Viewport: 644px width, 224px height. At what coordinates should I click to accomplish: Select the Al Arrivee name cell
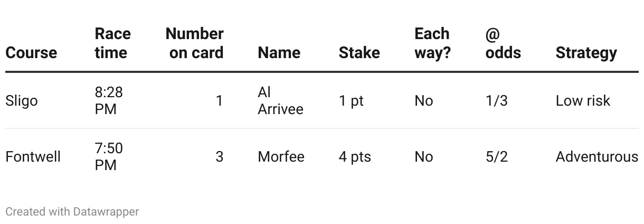pos(281,101)
